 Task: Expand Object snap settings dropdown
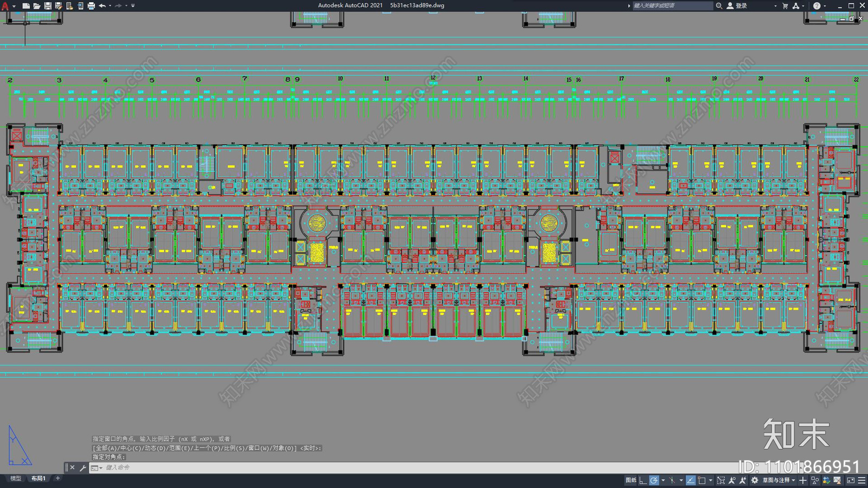pyautogui.click(x=711, y=480)
